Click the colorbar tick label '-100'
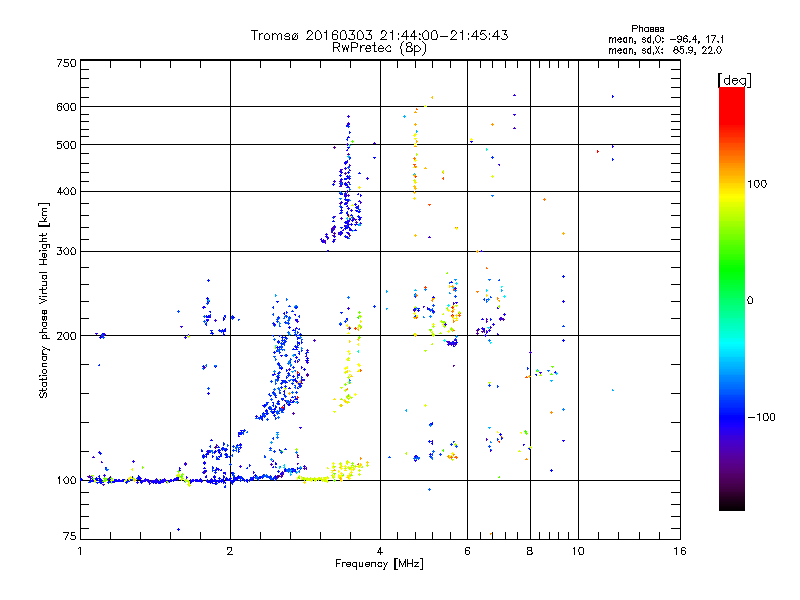 point(762,417)
